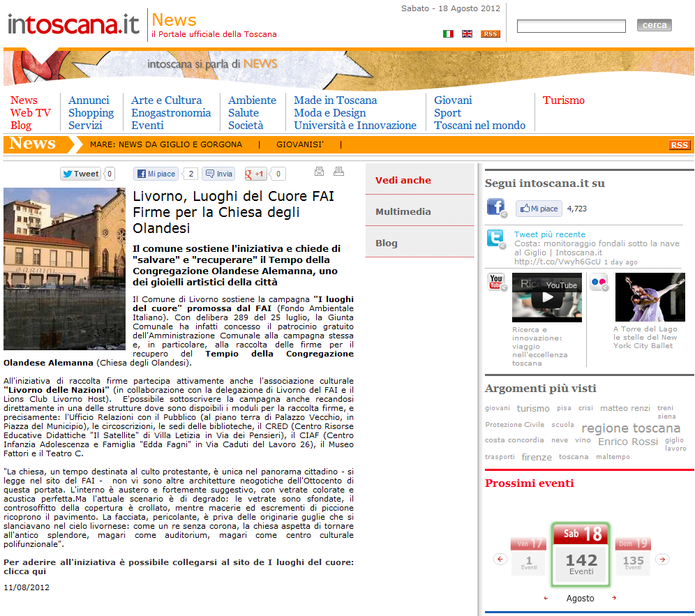The width and height of the screenshot is (695, 616).
Task: Open the 'regione toscana' tag link
Action: point(630,428)
